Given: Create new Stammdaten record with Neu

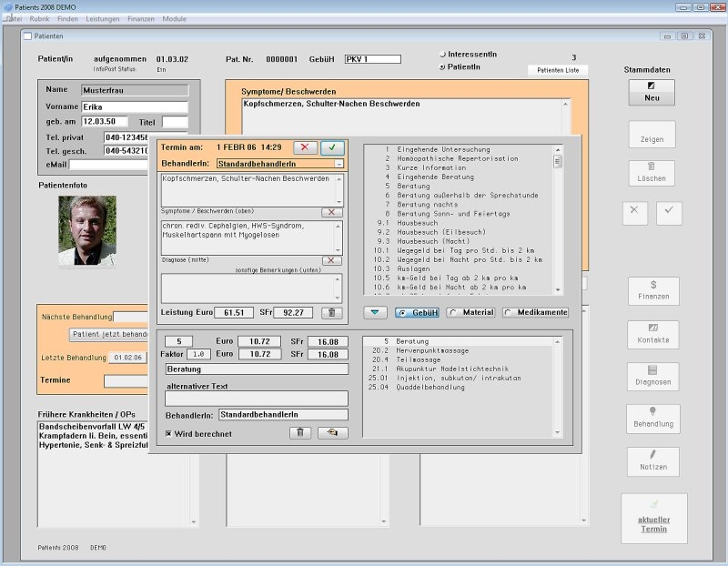Looking at the screenshot, I should click(652, 92).
